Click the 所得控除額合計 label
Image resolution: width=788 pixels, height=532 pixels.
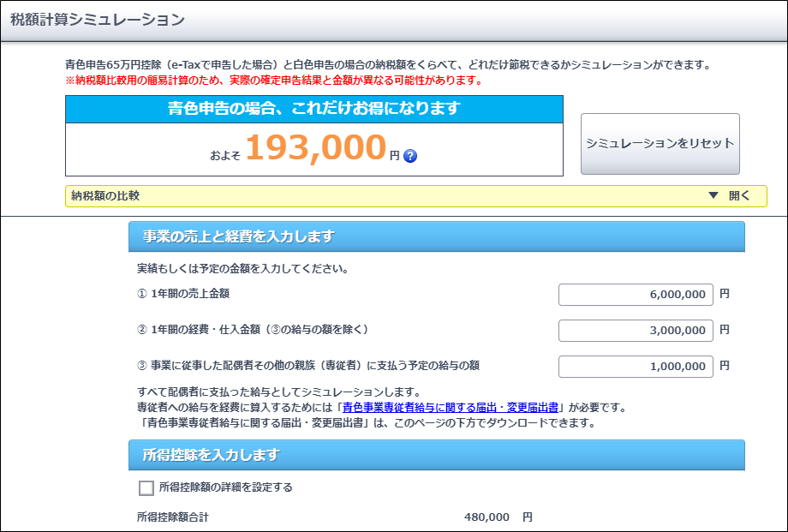click(x=172, y=517)
